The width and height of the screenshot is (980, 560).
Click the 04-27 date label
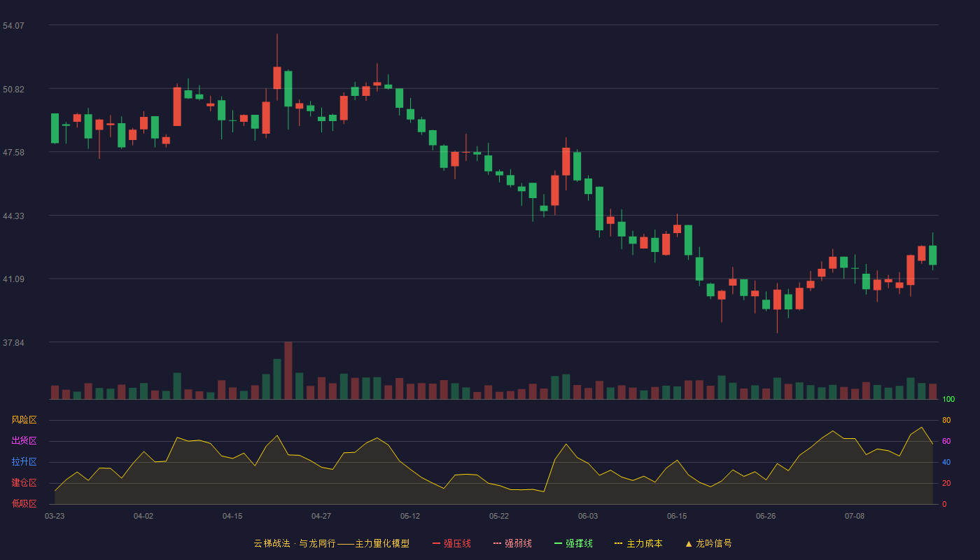[x=321, y=516]
